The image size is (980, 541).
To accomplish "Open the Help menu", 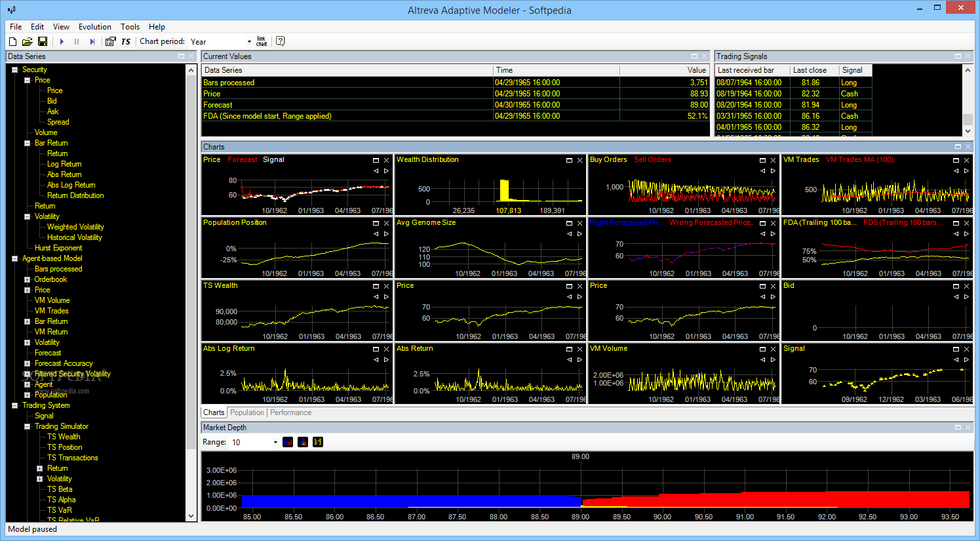I will coord(157,27).
